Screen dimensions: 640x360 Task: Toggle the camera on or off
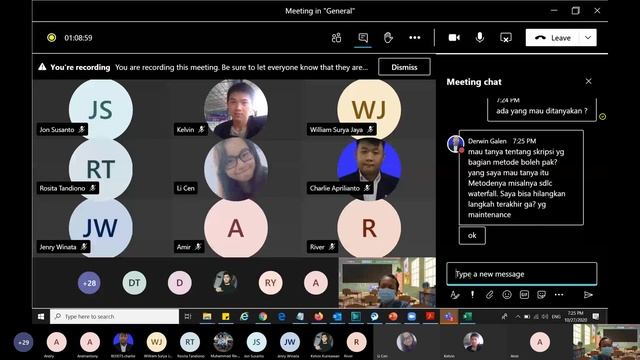click(454, 38)
